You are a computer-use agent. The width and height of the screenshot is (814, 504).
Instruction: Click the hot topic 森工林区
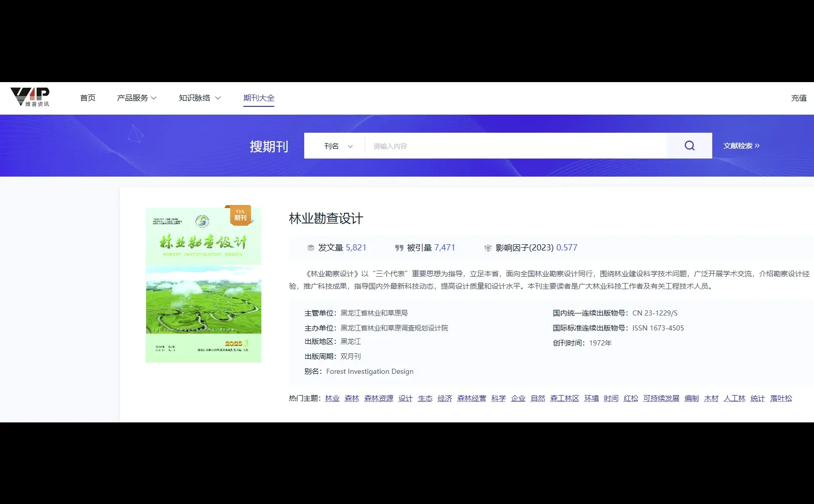click(x=565, y=398)
